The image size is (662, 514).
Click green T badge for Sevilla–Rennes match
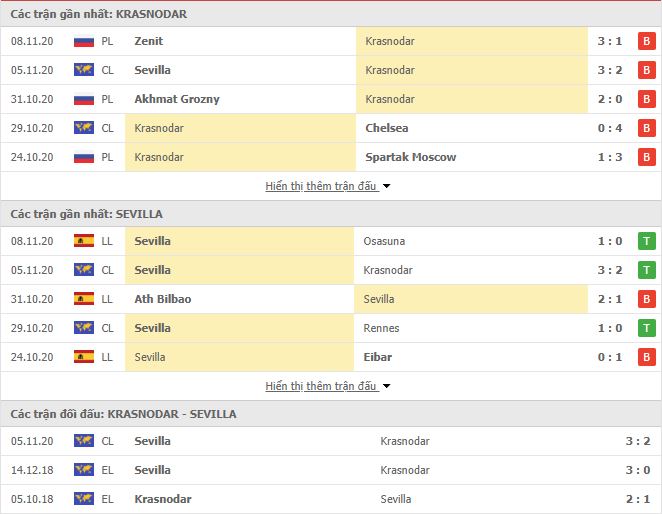pyautogui.click(x=646, y=328)
